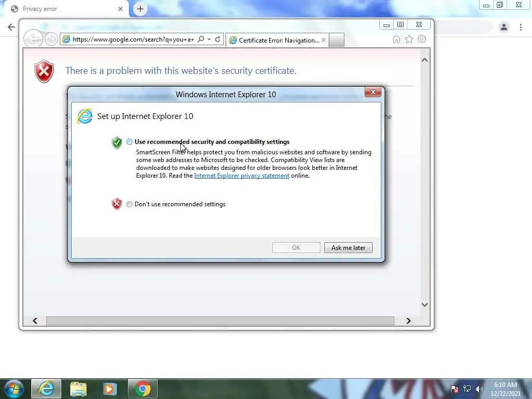Image resolution: width=532 pixels, height=399 pixels.
Task: Click the Internet Explorer forward arrow button
Action: coord(51,39)
